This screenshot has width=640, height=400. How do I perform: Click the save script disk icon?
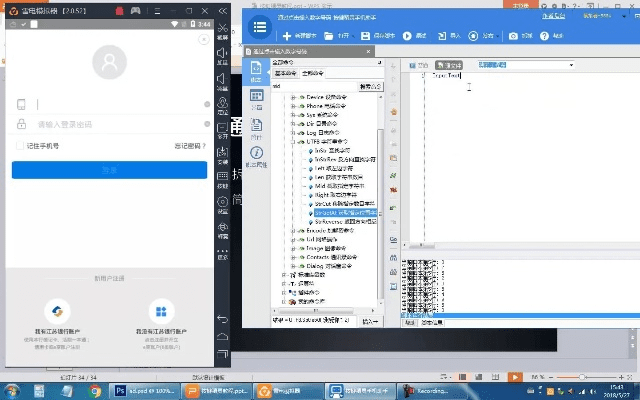364,36
